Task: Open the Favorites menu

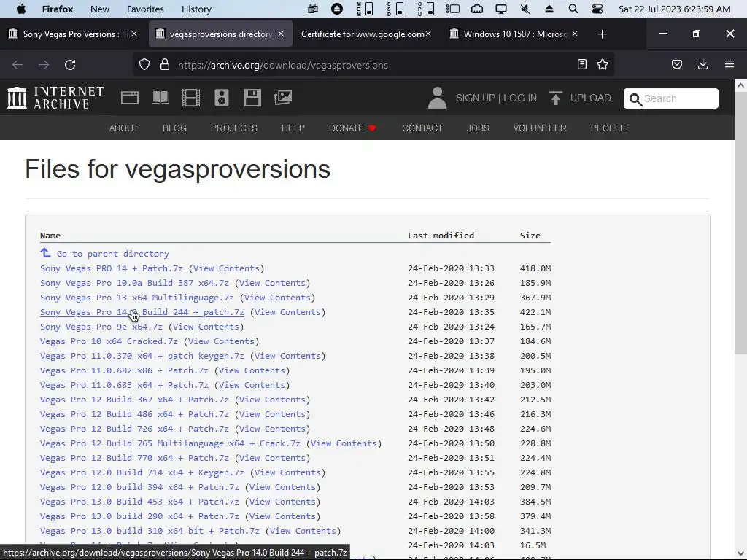Action: [145, 9]
